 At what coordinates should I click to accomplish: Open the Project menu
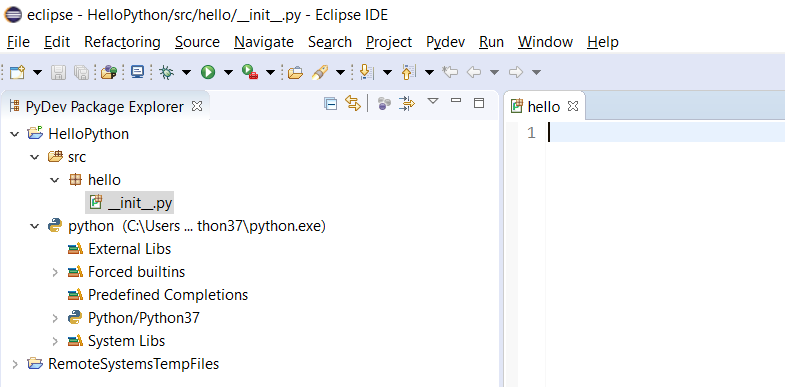pyautogui.click(x=389, y=42)
